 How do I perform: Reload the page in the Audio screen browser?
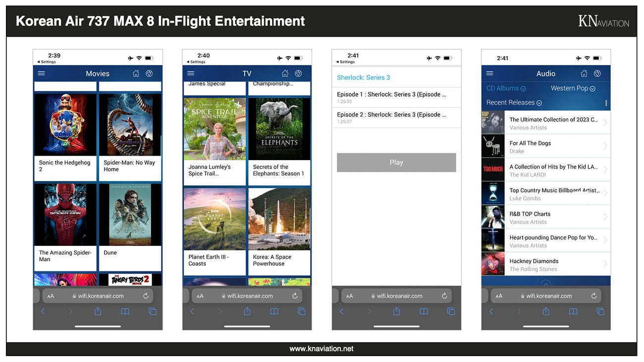coord(593,296)
